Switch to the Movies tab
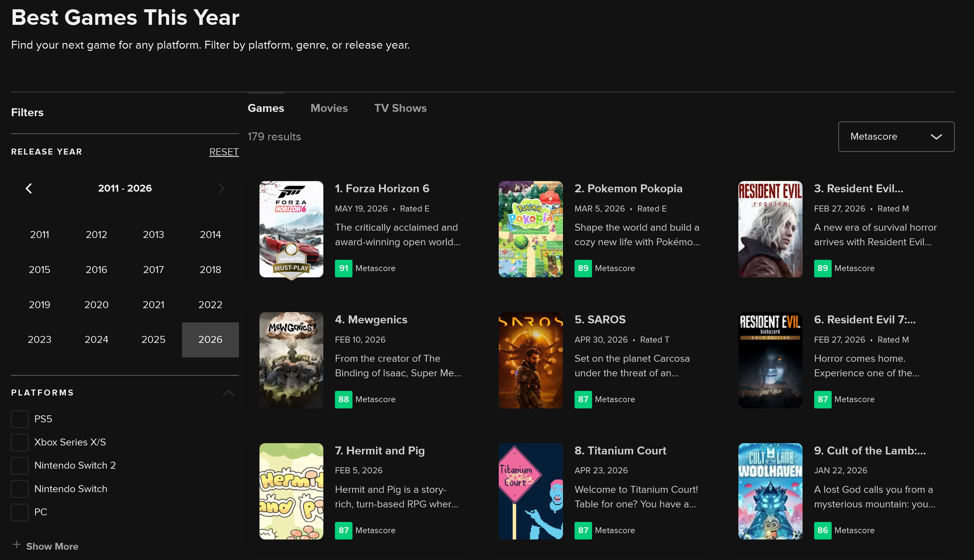974x560 pixels. pos(329,108)
